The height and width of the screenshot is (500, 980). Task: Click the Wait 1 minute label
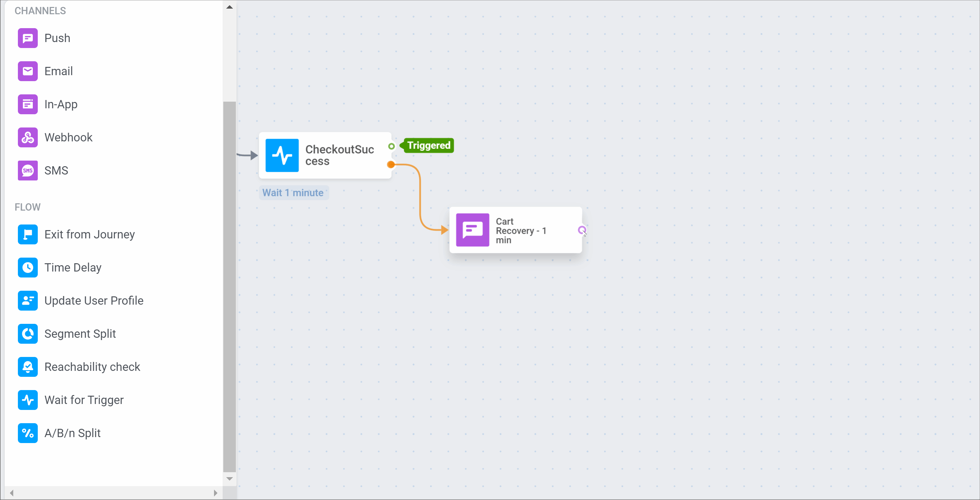(x=293, y=192)
